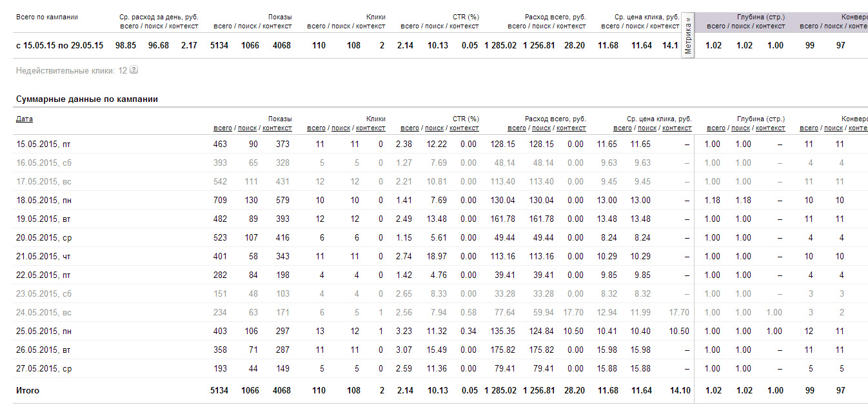The height and width of the screenshot is (416, 868).
Task: Sort total spend by всего link
Action: pos(517,128)
